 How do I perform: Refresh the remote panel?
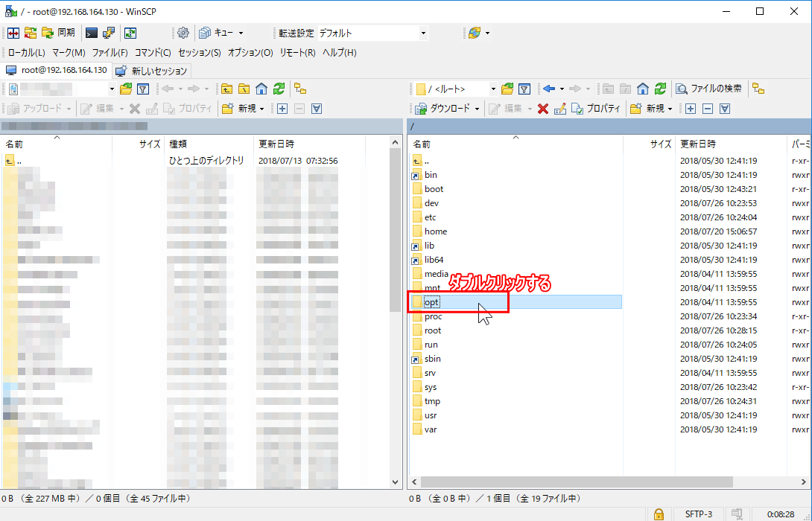coord(660,89)
